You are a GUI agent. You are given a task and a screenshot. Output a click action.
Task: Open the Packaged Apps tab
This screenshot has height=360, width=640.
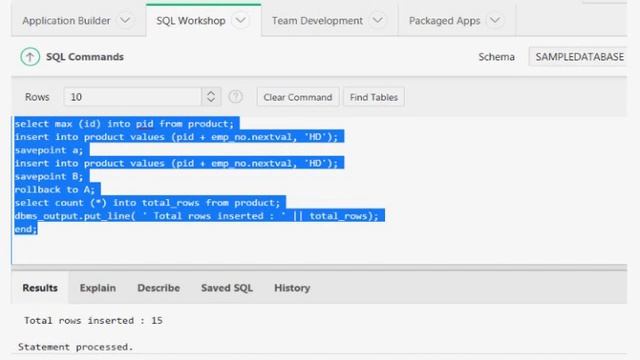pyautogui.click(x=444, y=20)
